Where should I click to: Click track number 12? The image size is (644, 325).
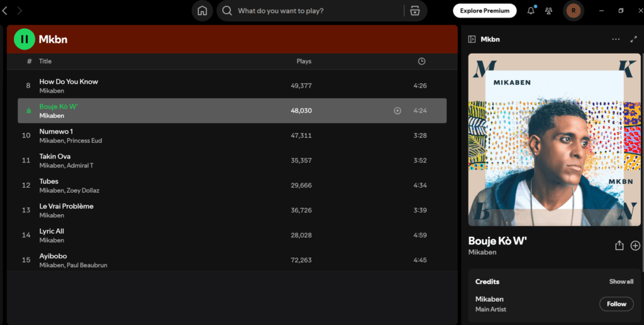26,186
